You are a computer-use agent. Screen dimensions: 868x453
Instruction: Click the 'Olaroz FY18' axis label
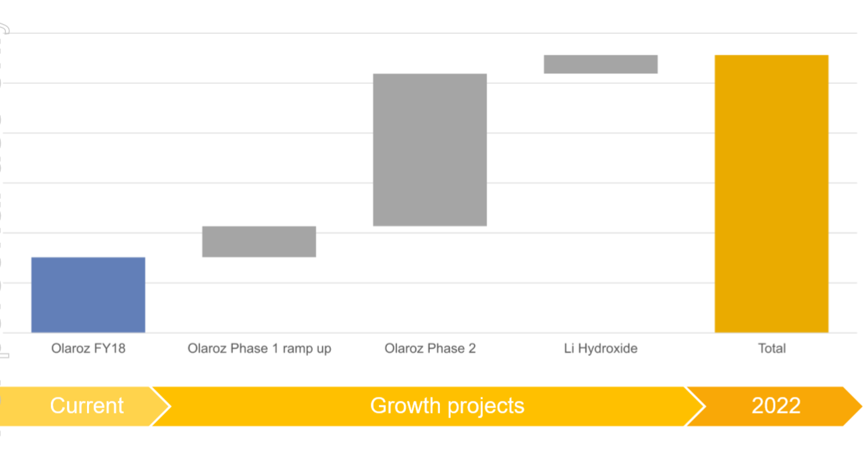pos(88,349)
